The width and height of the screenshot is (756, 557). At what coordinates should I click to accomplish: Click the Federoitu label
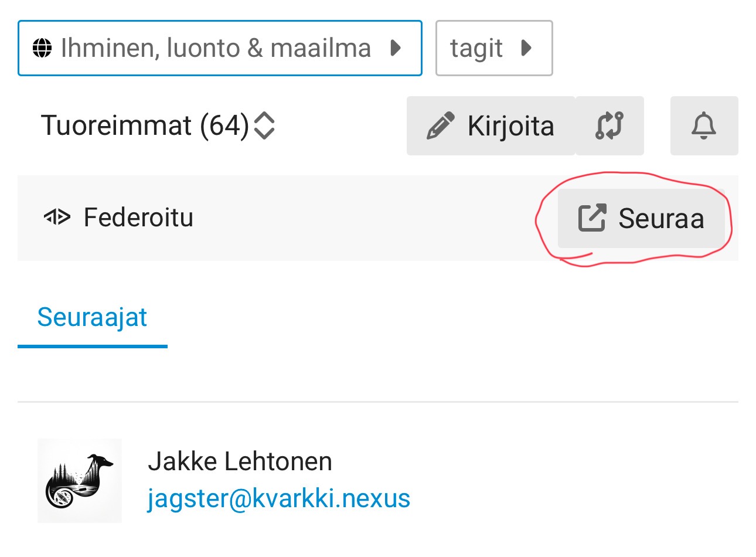138,218
